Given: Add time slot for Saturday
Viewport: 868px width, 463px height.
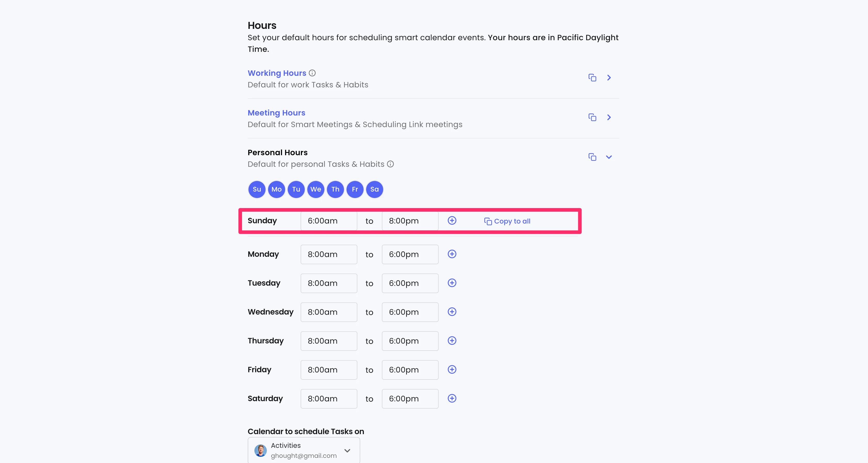Looking at the screenshot, I should (452, 399).
